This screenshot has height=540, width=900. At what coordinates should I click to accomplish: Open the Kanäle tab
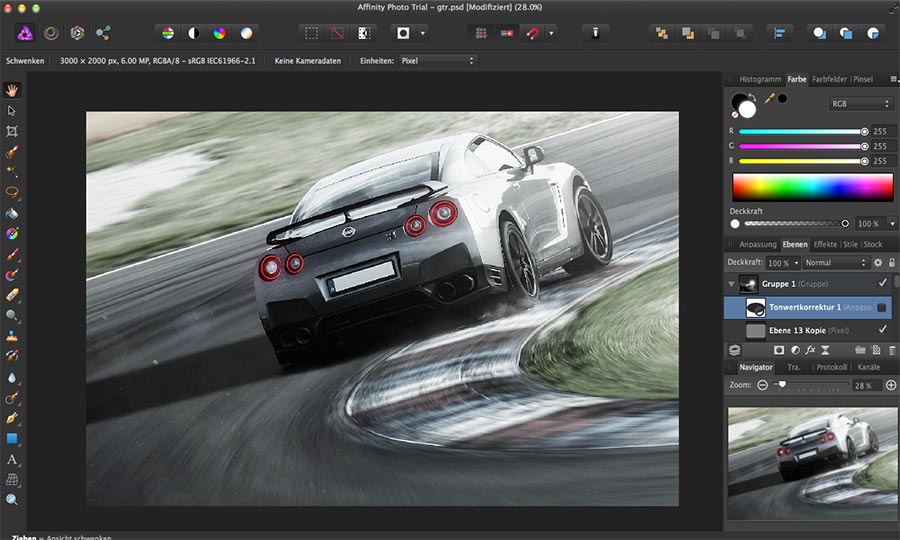tap(868, 367)
